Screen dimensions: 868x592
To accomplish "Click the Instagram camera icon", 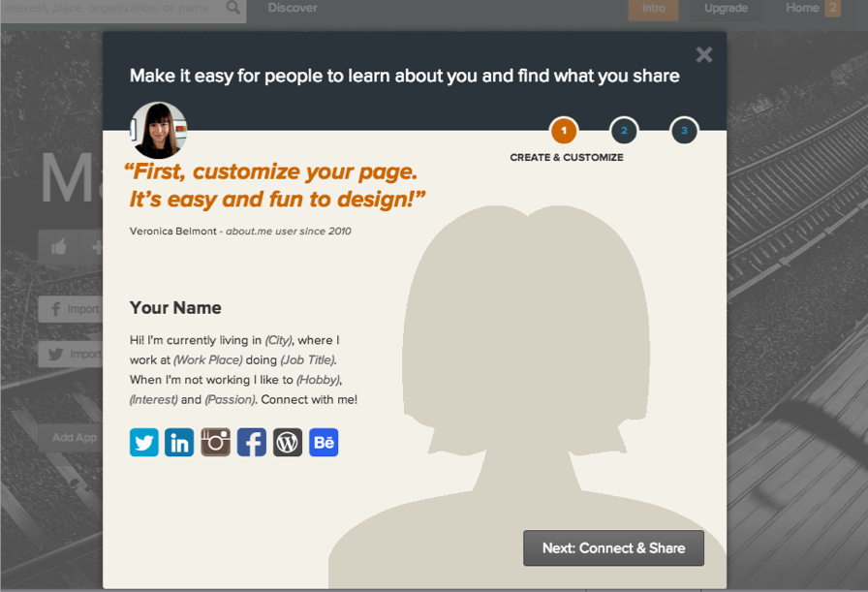I will click(215, 442).
